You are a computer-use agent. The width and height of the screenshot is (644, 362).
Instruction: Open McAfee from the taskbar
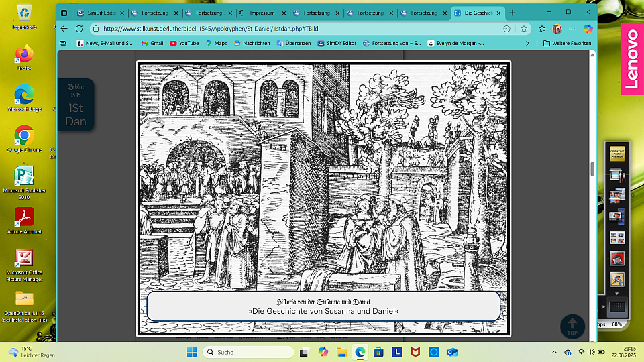point(416,352)
